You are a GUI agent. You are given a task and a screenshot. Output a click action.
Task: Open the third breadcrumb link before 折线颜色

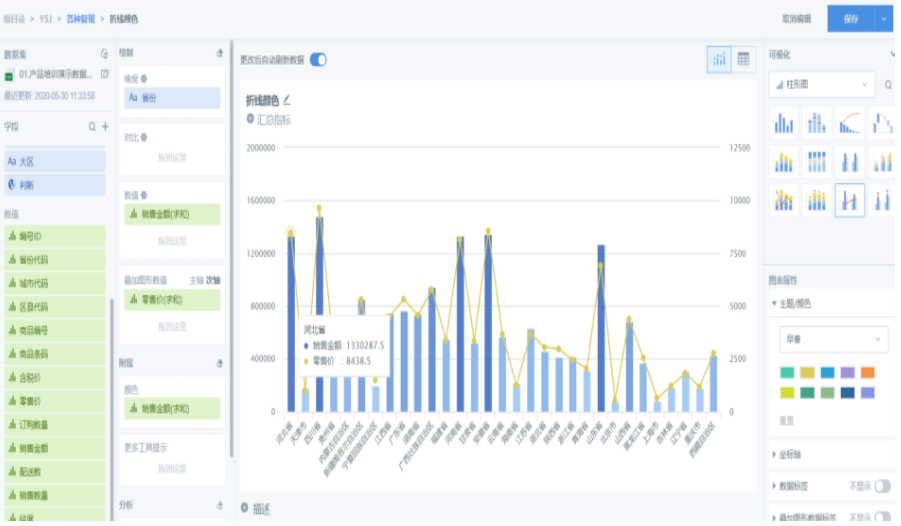pos(80,19)
